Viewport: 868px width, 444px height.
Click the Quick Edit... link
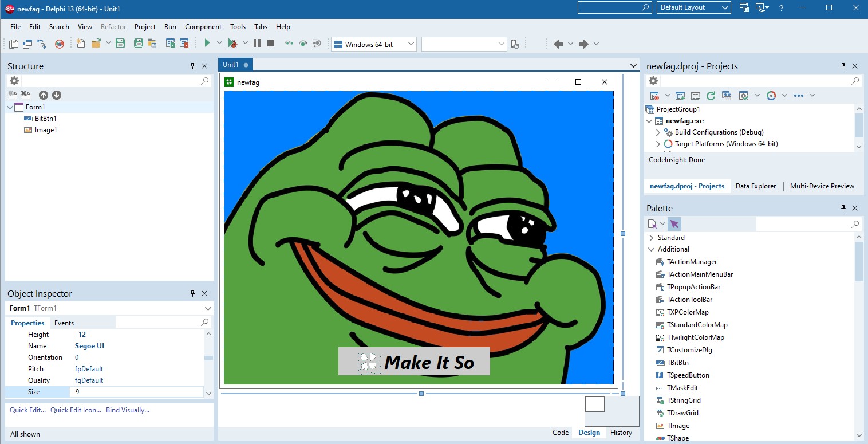point(28,410)
